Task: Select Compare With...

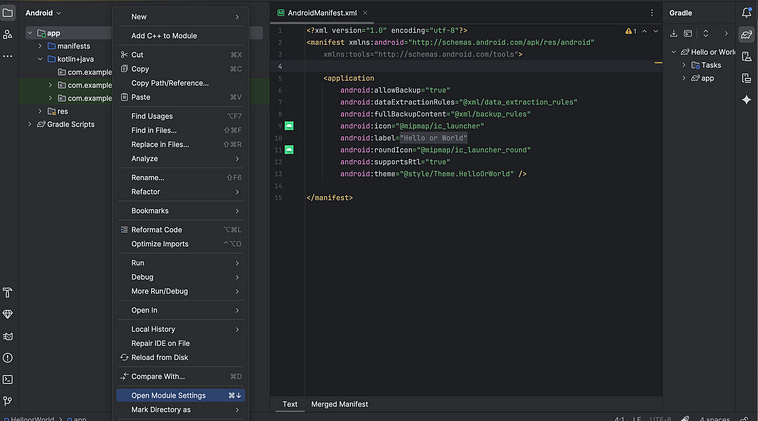Action: click(x=180, y=376)
